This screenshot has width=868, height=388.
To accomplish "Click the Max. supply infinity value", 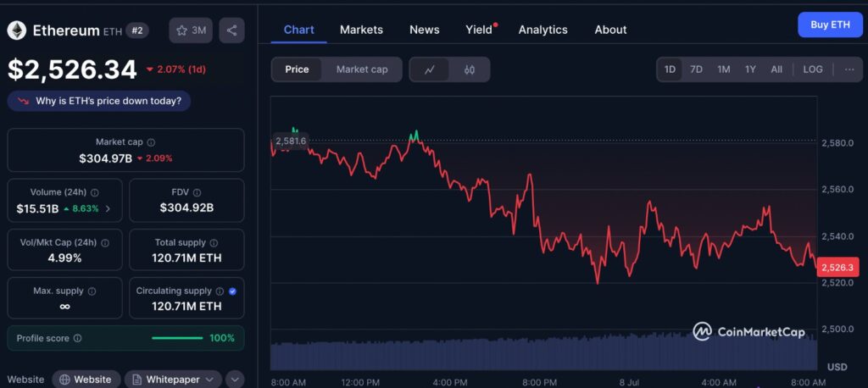I will point(64,307).
